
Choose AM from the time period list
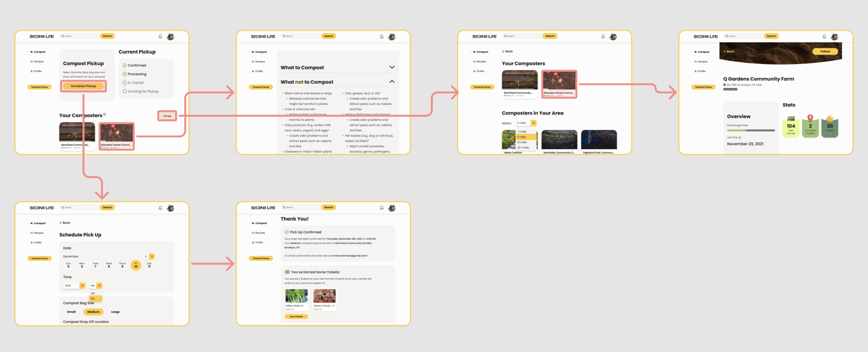[x=93, y=293]
